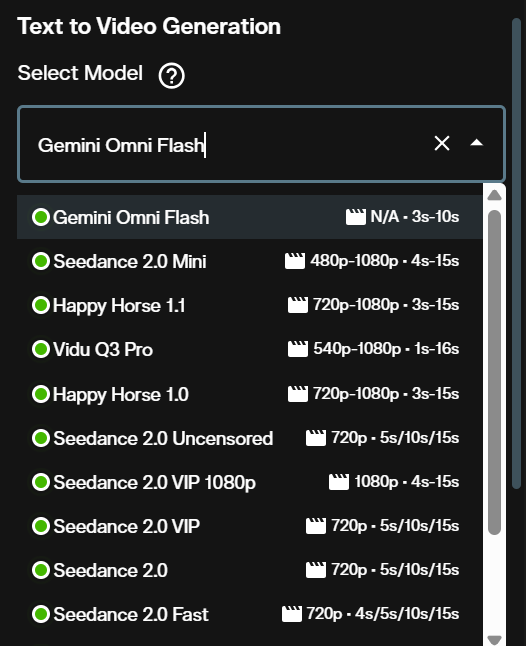
Task: Click clapperboard icon in Seedance 2.0 Uncensored row
Action: (316, 438)
